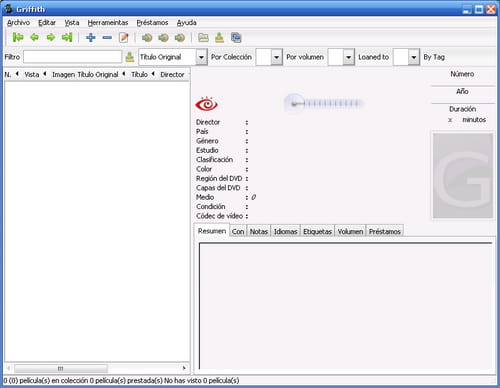
Task: Switch to the Idiomas tab
Action: [285, 231]
